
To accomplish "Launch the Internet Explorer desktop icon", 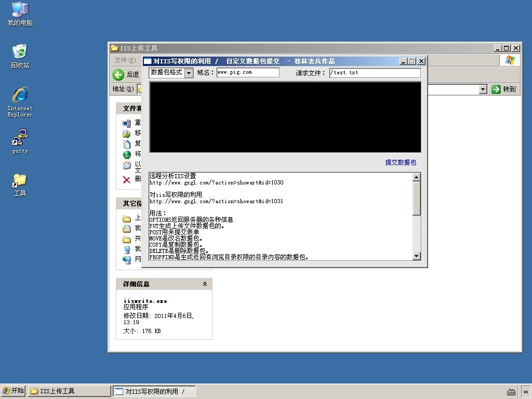I will (x=20, y=102).
